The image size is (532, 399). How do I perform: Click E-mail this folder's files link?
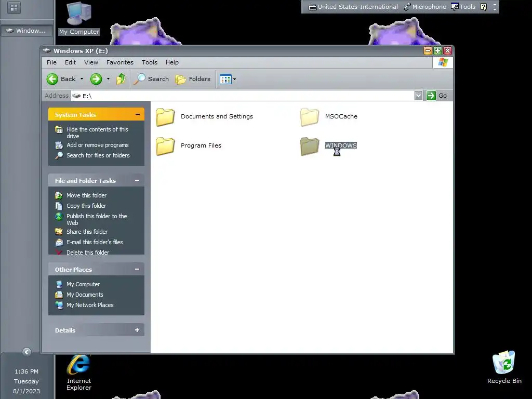(x=95, y=242)
